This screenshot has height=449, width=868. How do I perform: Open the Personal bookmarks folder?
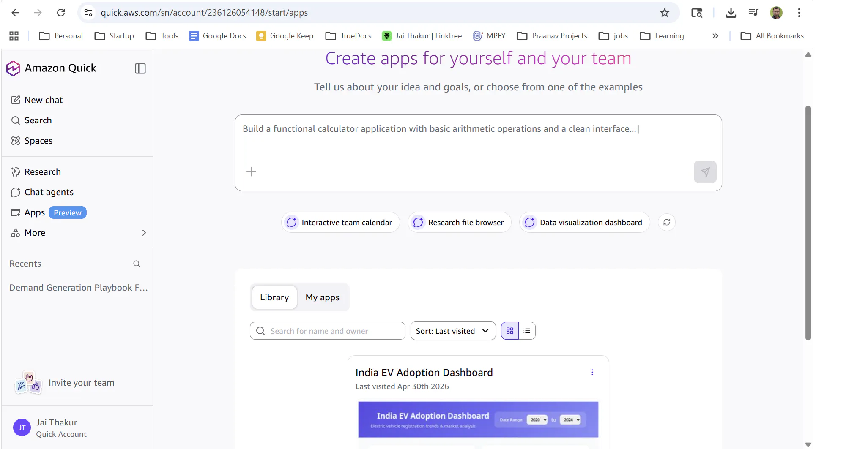[61, 36]
